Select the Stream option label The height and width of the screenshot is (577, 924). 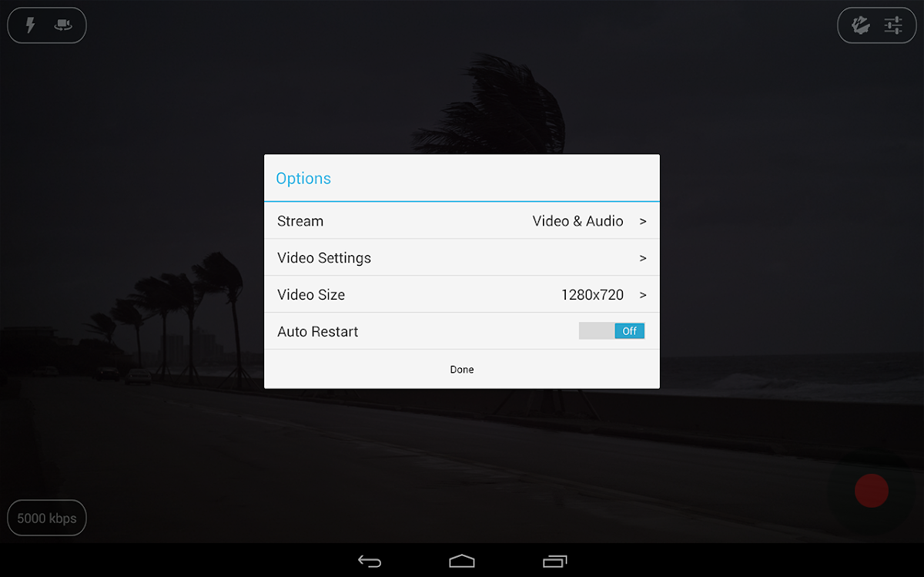click(x=300, y=221)
